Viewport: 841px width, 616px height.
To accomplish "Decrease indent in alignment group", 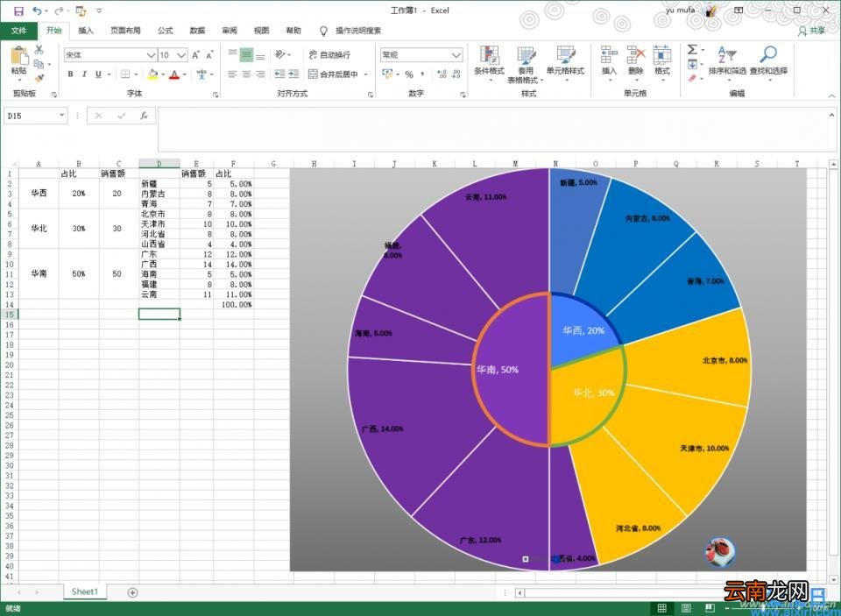I will click(x=279, y=74).
